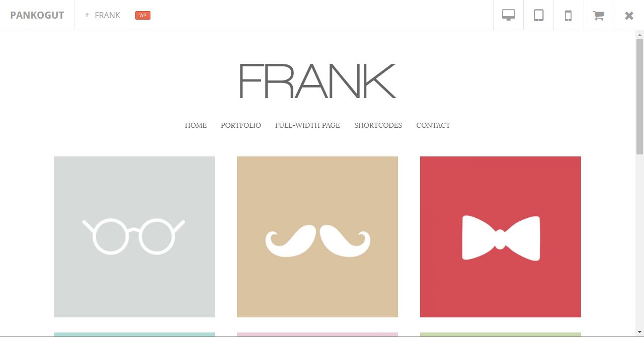Click the WP badge label
The width and height of the screenshot is (644, 337).
(x=143, y=15)
